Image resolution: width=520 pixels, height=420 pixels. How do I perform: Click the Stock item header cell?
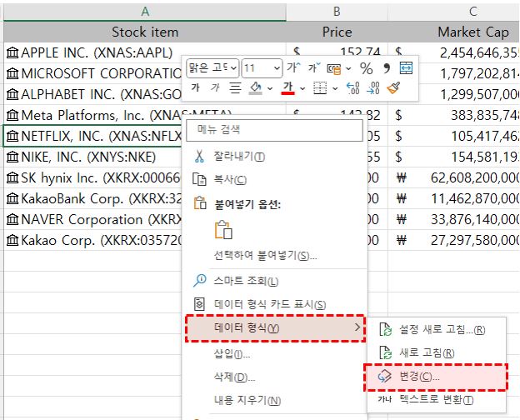coord(145,32)
